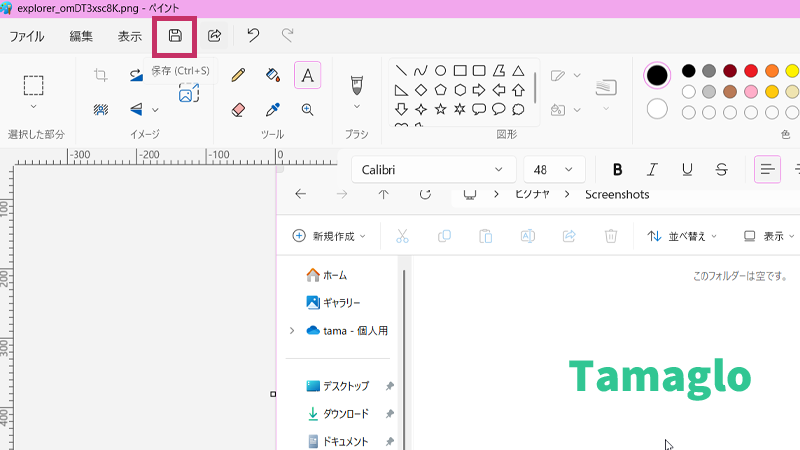Toggle Underline text formatting
Image resolution: width=800 pixels, height=450 pixels.
(687, 169)
